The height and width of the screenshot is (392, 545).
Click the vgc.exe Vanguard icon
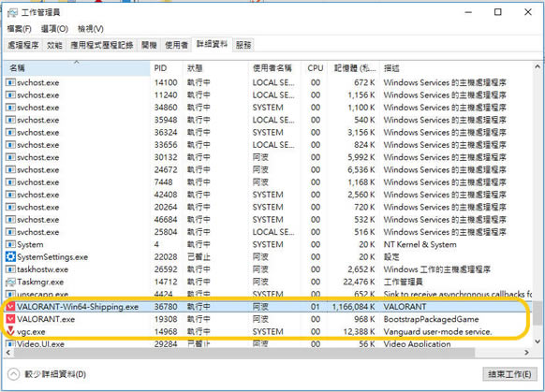pyautogui.click(x=11, y=331)
